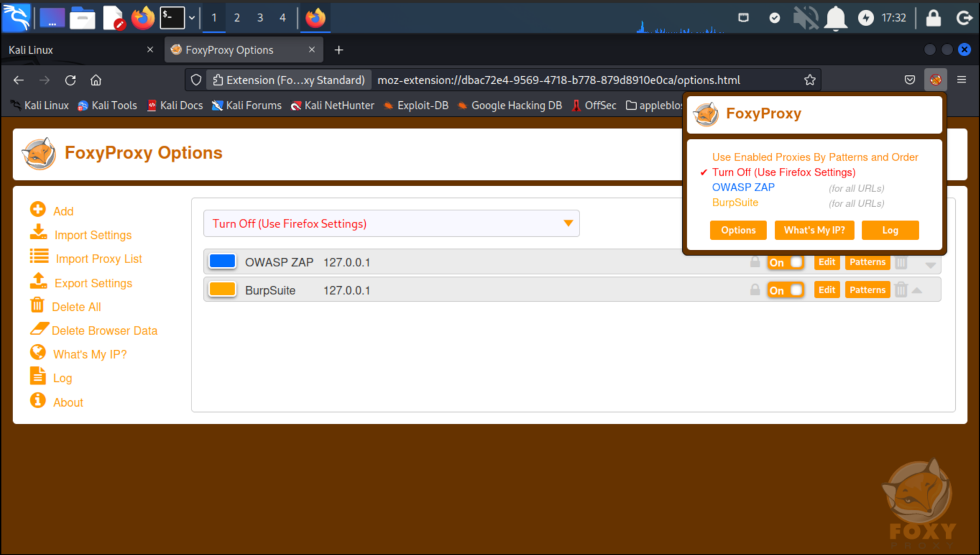Screen dimensions: 980x555
Task: Delete the BurpSuite proxy with trash icon
Action: click(901, 289)
